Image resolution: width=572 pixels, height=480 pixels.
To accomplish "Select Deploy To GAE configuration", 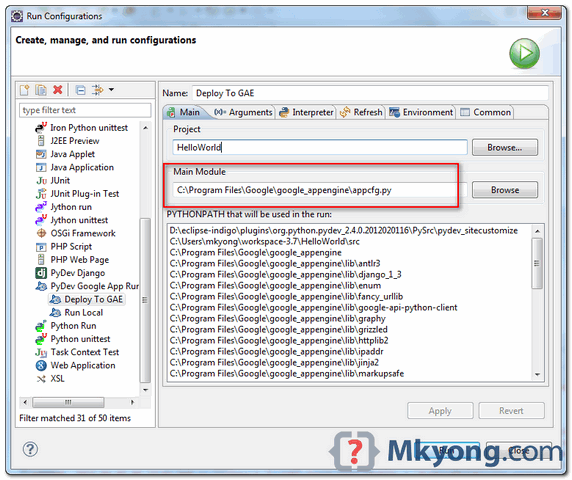I will pos(87,299).
